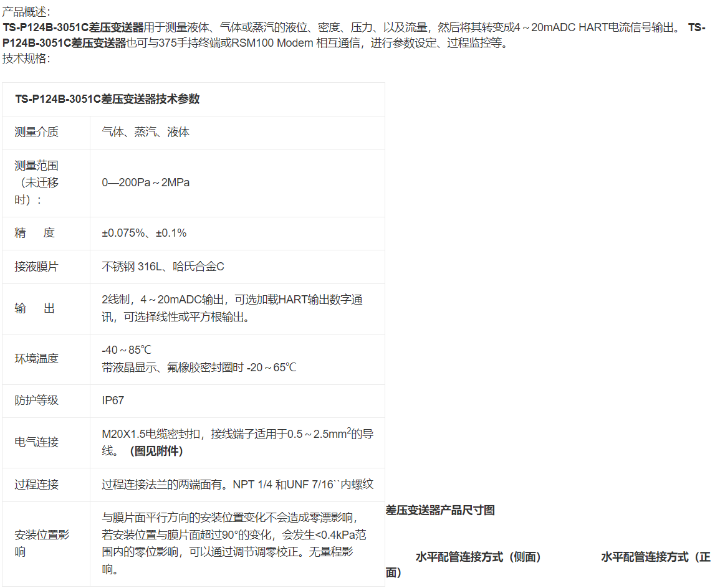Click the bold product name at the overview paragraph's start
Image resolution: width=720 pixels, height=588 pixels.
pos(73,27)
